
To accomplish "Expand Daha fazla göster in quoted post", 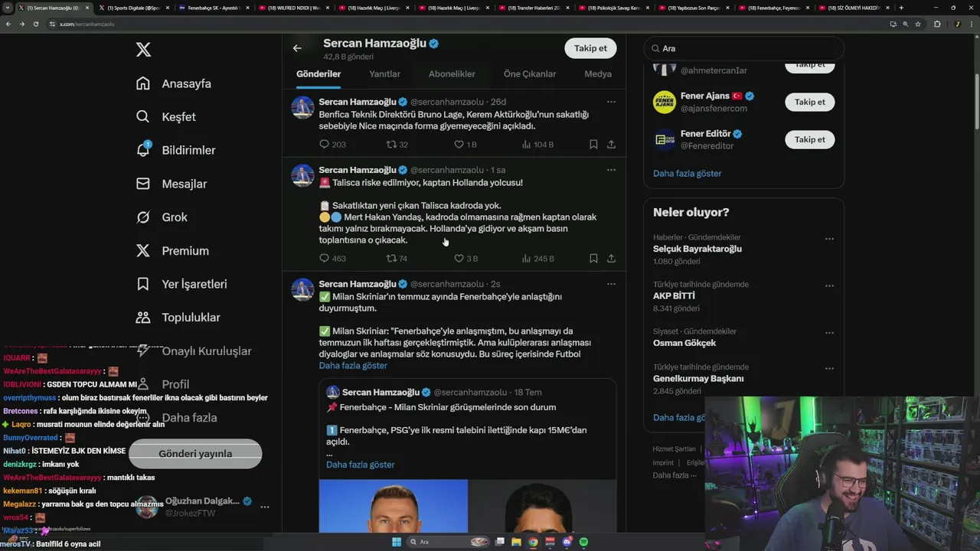I will pos(360,465).
